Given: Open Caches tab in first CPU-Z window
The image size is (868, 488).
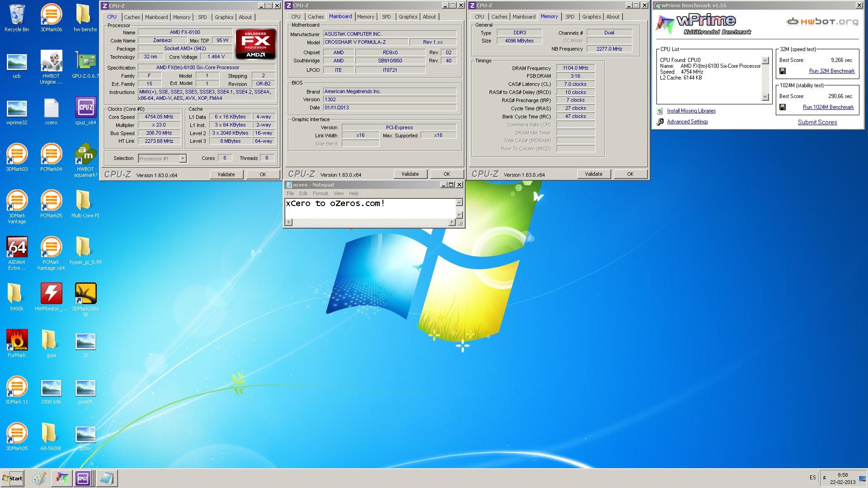Looking at the screenshot, I should click(x=132, y=17).
